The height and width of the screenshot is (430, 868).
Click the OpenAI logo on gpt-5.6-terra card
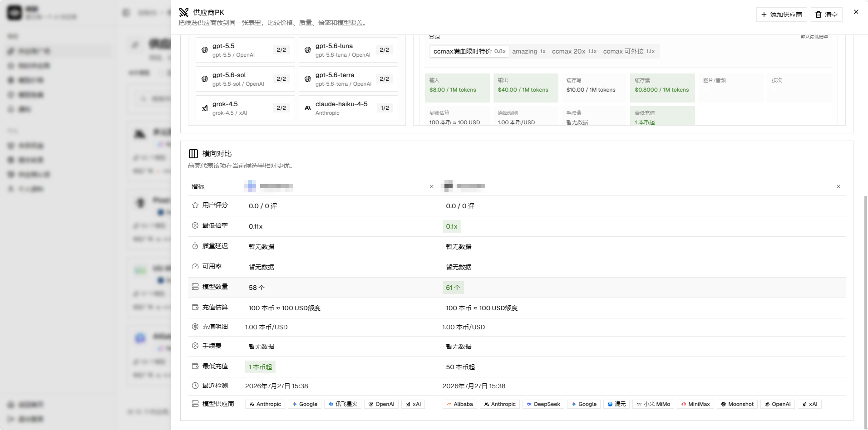[308, 79]
